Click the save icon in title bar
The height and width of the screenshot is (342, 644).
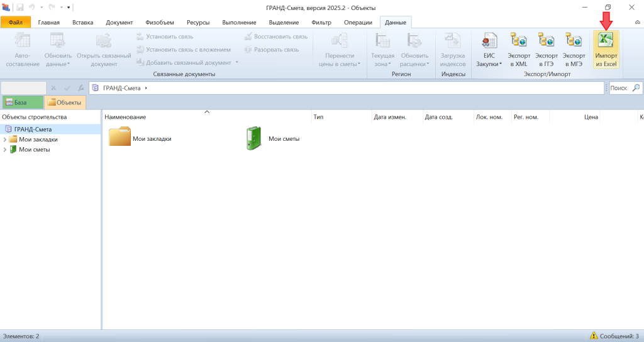pyautogui.click(x=20, y=7)
